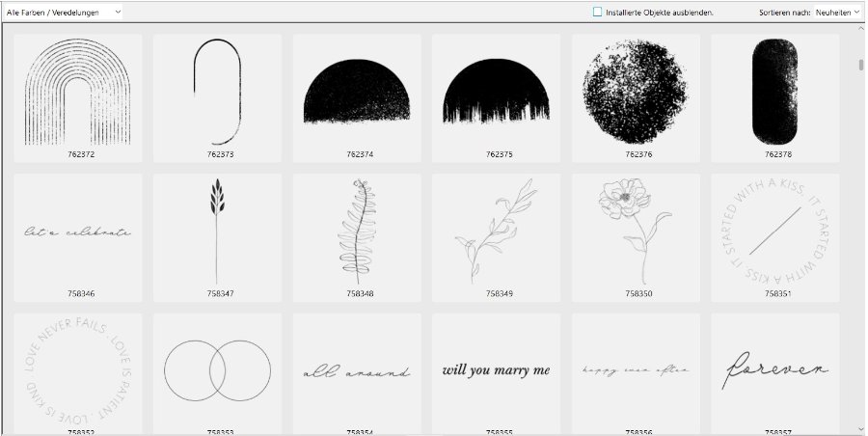Click the "Sortieren nach:" label

point(785,13)
